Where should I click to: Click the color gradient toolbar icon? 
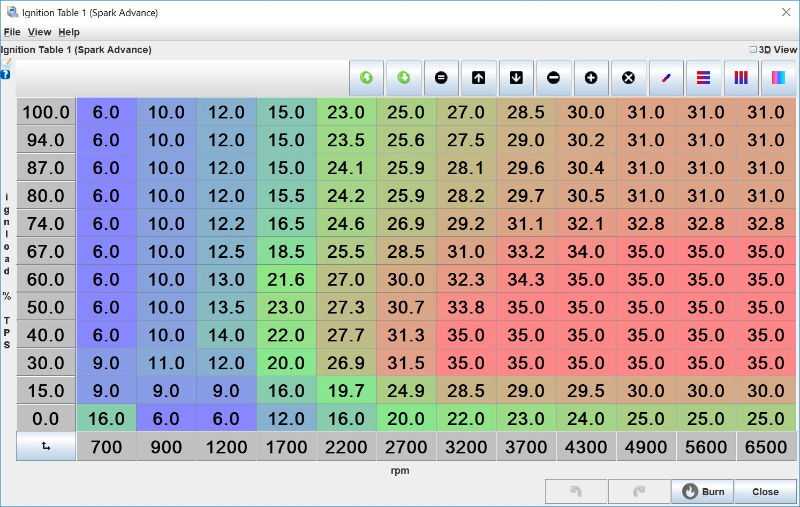[x=778, y=78]
